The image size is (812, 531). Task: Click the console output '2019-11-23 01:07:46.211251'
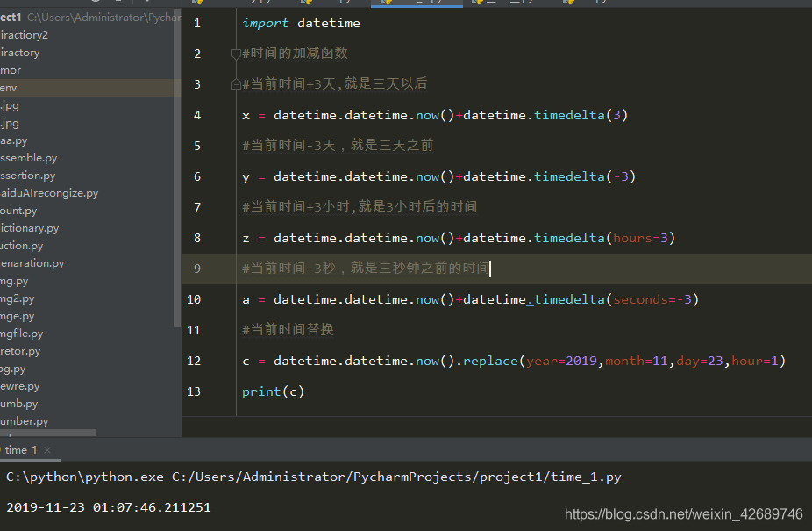(109, 507)
